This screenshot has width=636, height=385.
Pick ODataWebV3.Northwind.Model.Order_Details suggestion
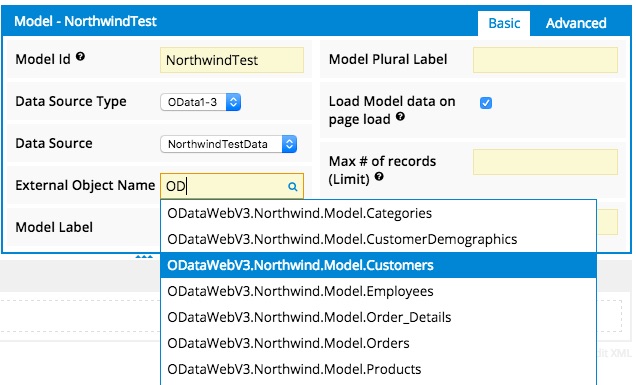click(x=378, y=317)
